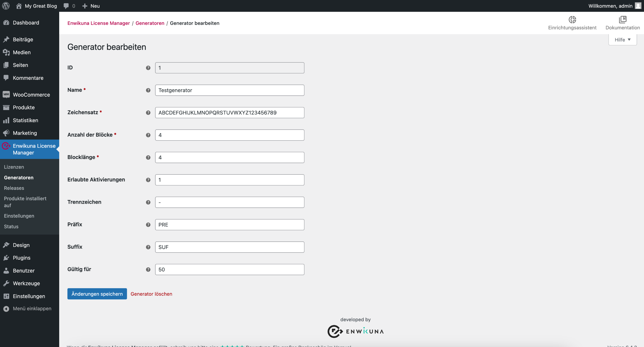Screen dimensions: 644x347
Task: Focus the Anzahl der Blöcke input
Action: click(x=230, y=135)
